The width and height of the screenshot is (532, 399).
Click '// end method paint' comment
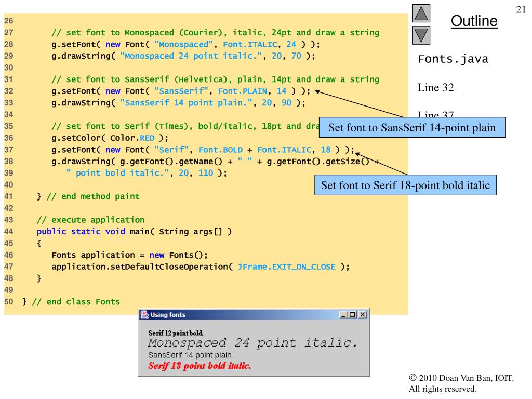click(x=93, y=196)
